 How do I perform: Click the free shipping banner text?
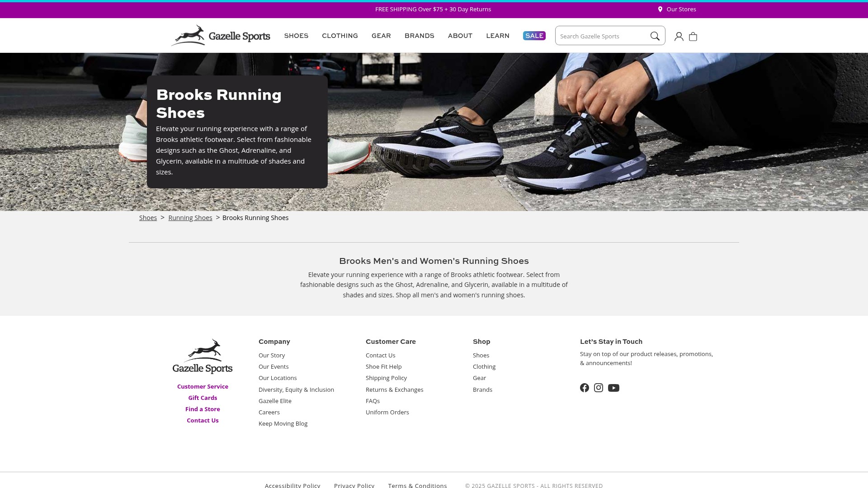(433, 9)
